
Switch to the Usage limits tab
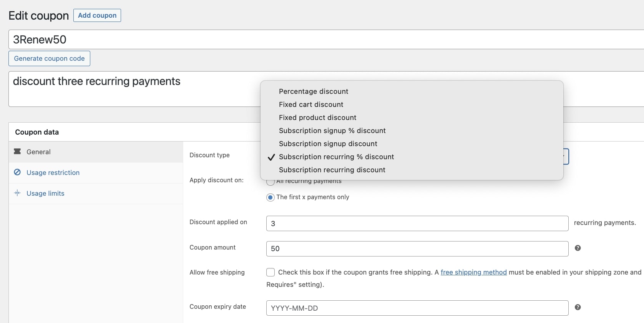(x=45, y=193)
